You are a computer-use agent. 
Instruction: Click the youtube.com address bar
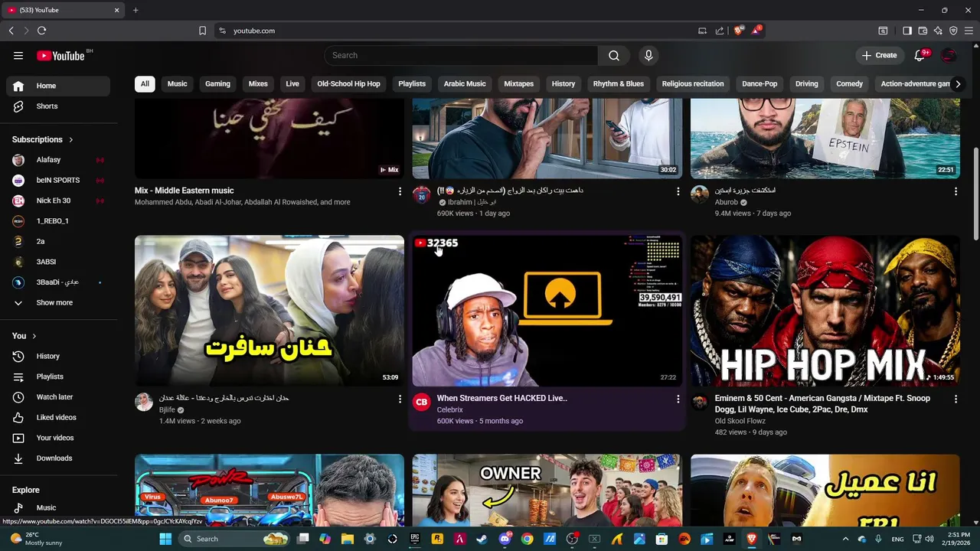click(x=459, y=31)
